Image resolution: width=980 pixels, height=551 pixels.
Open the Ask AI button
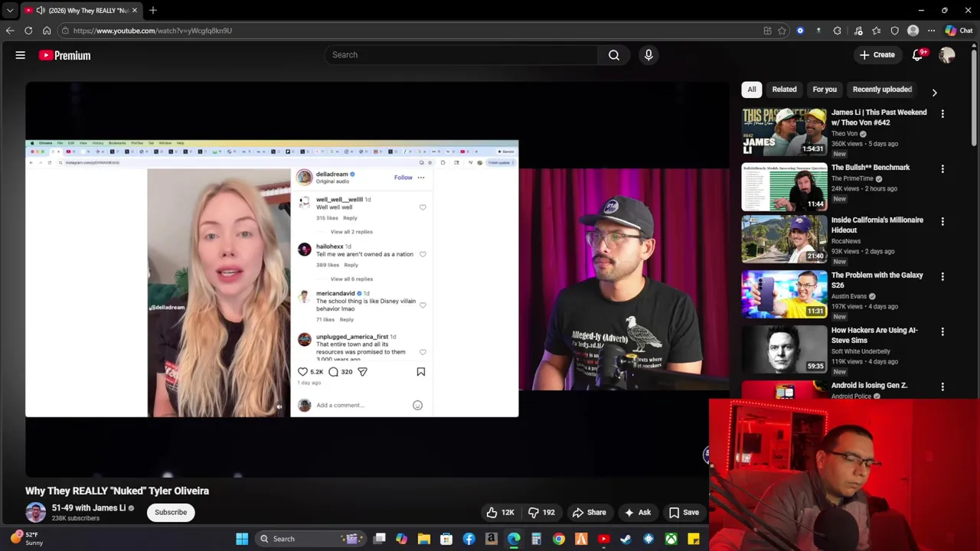point(638,513)
